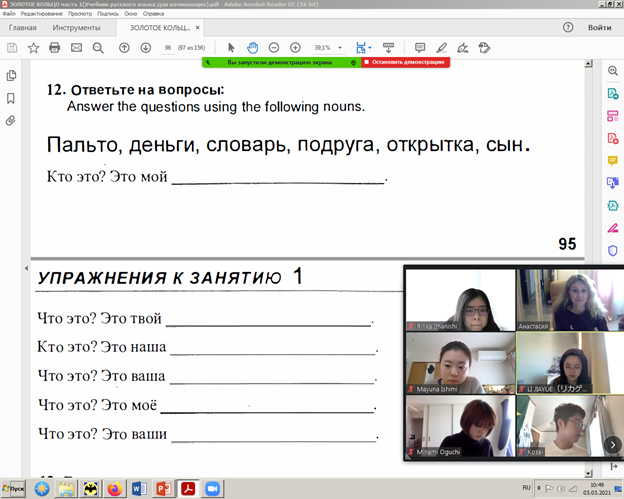Click the Войти sign-in button

point(600,28)
